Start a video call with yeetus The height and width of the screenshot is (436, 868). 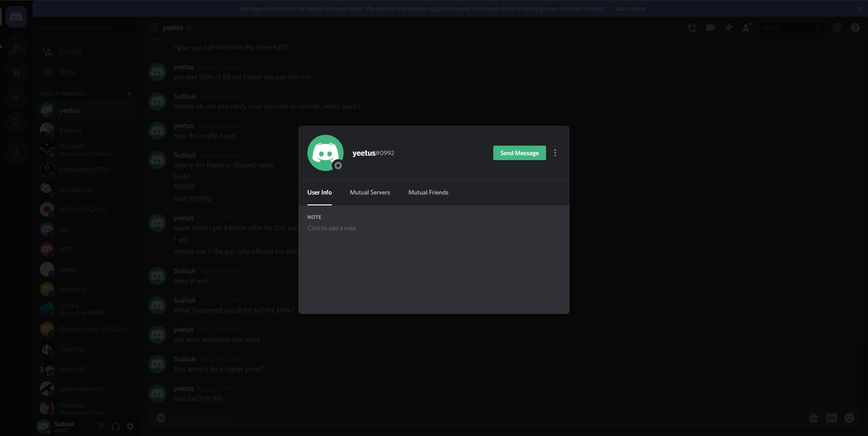point(711,28)
